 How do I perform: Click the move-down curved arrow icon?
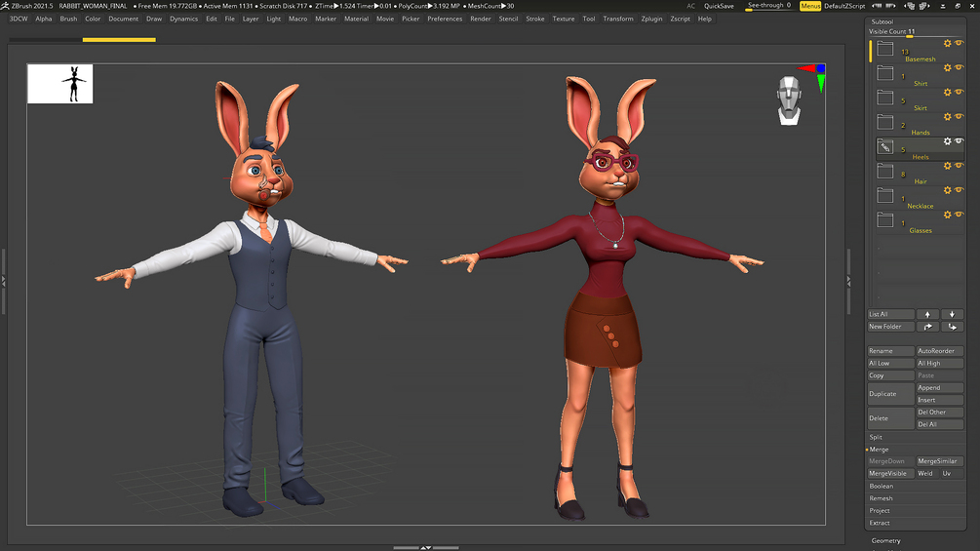[x=952, y=327]
